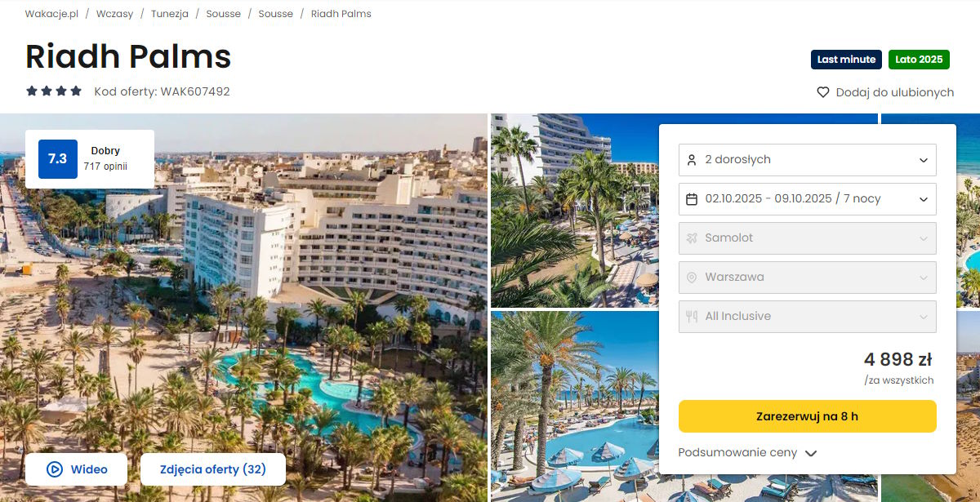
Task: Expand Podsumowanie ceny price summary
Action: click(x=747, y=453)
